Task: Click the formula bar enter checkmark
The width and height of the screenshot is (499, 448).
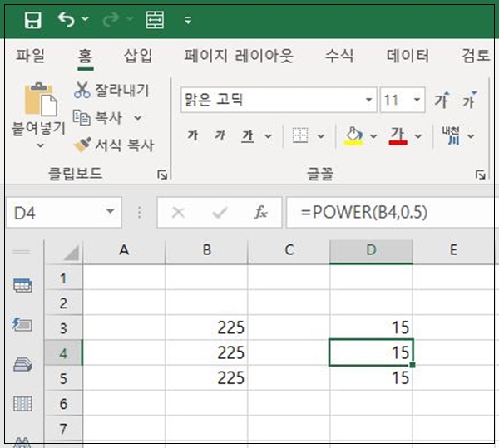Action: [x=220, y=213]
